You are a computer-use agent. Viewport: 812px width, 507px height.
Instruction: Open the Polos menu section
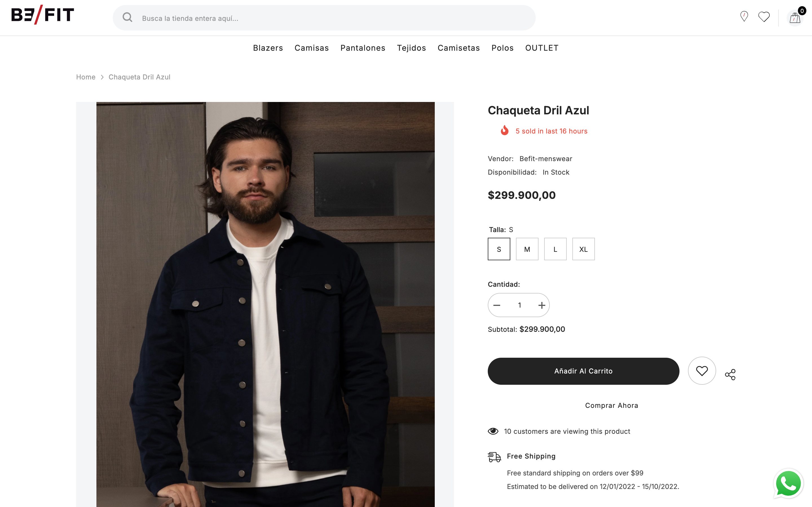(x=502, y=48)
